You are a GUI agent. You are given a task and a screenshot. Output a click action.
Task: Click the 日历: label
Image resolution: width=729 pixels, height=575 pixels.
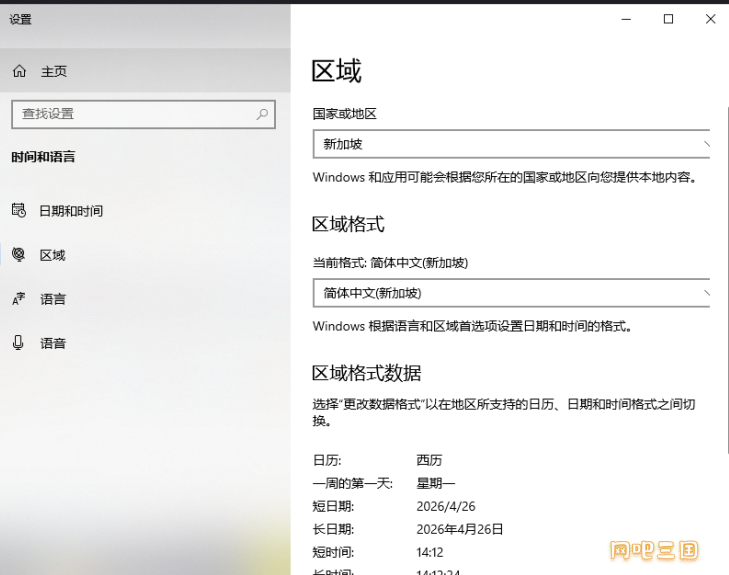[327, 460]
